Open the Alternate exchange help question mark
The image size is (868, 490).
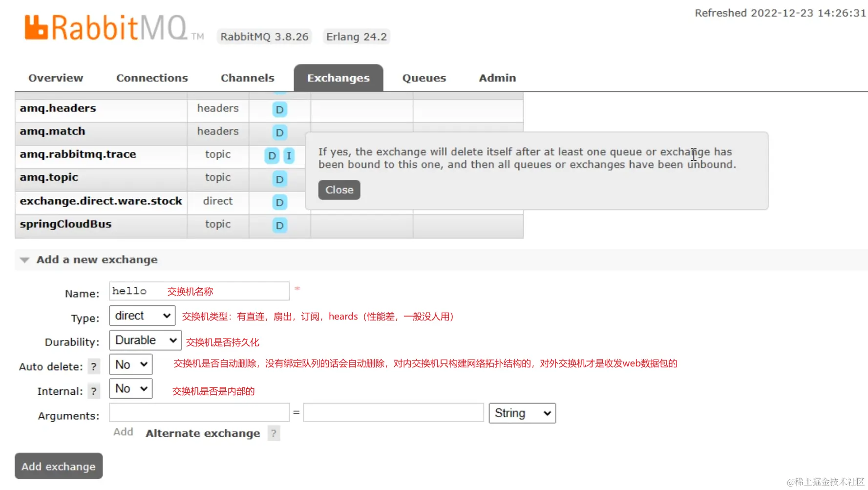[274, 433]
